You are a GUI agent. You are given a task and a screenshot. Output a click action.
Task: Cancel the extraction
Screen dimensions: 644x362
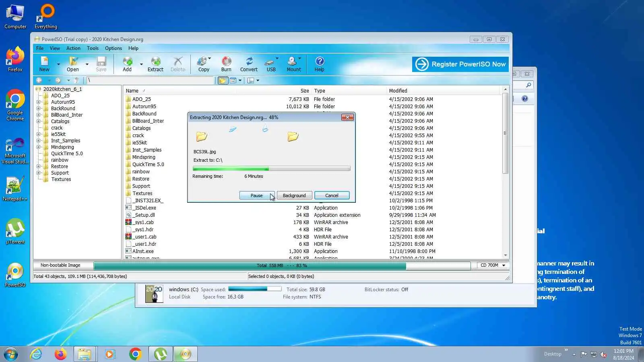(332, 195)
